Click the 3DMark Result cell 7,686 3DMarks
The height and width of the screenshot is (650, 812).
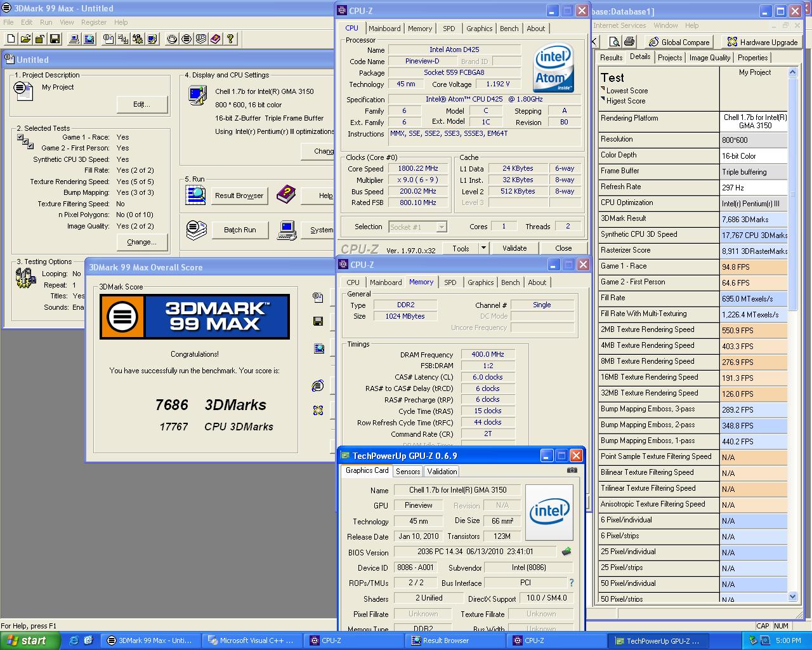[x=754, y=219]
